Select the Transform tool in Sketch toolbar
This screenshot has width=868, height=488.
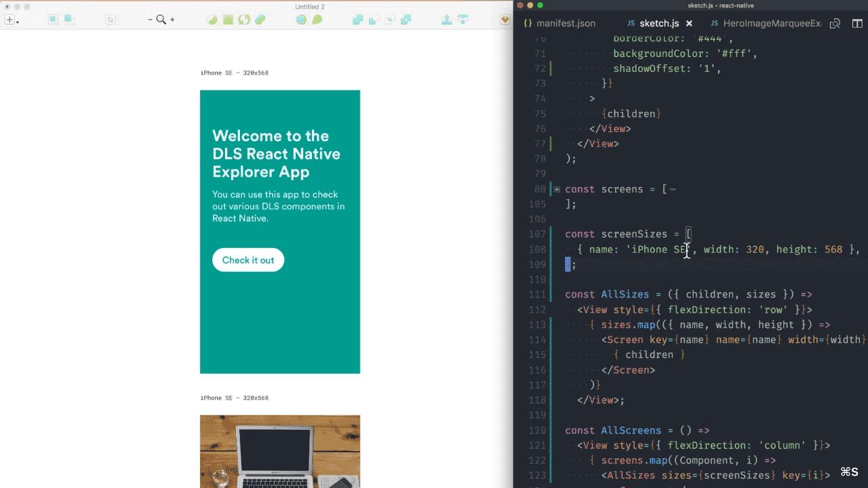point(229,20)
